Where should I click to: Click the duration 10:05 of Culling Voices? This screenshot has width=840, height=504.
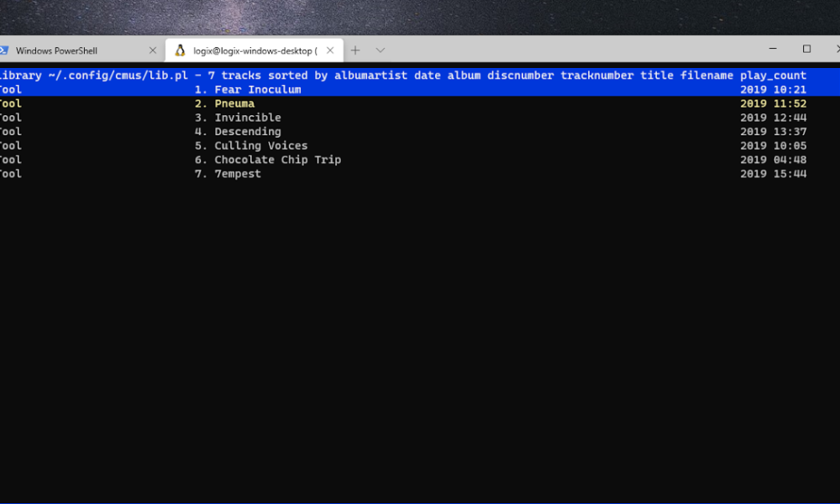tap(790, 145)
